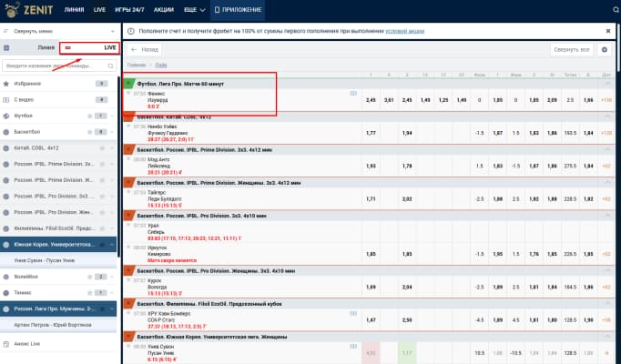Open live stats icon for Феникс match
The width and height of the screenshot is (621, 364).
coord(353,94)
